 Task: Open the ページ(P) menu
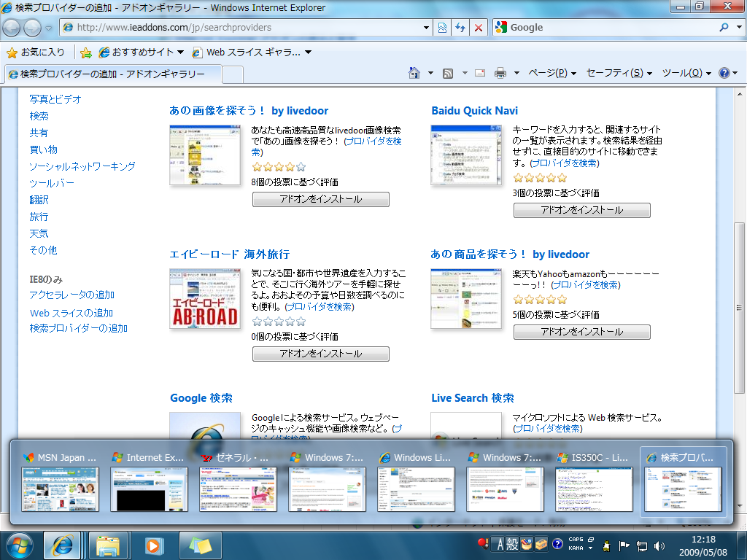pos(552,73)
